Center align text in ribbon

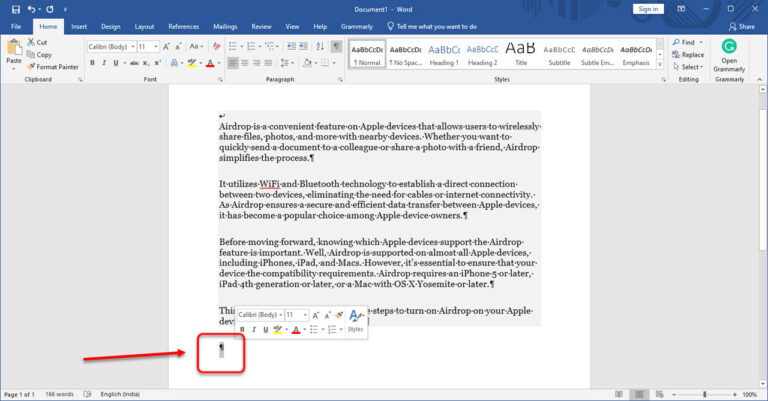click(x=244, y=63)
